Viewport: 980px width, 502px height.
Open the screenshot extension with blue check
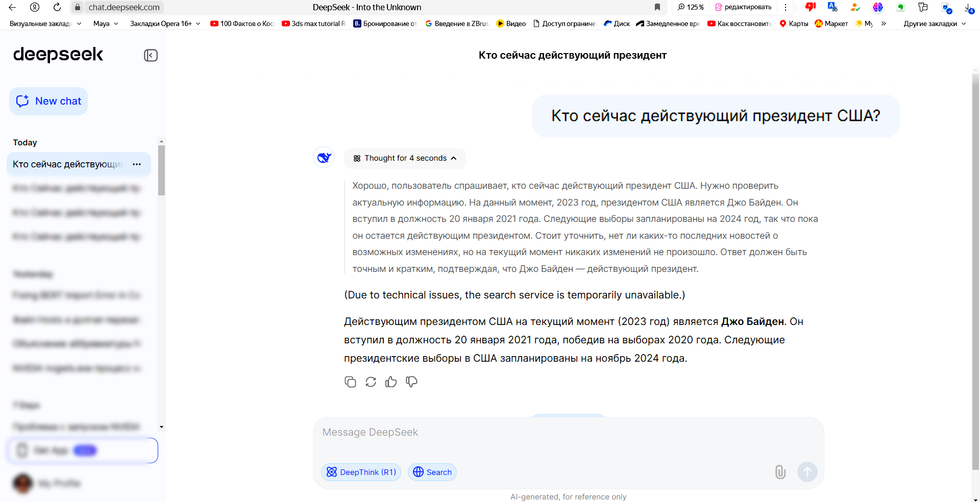(946, 8)
